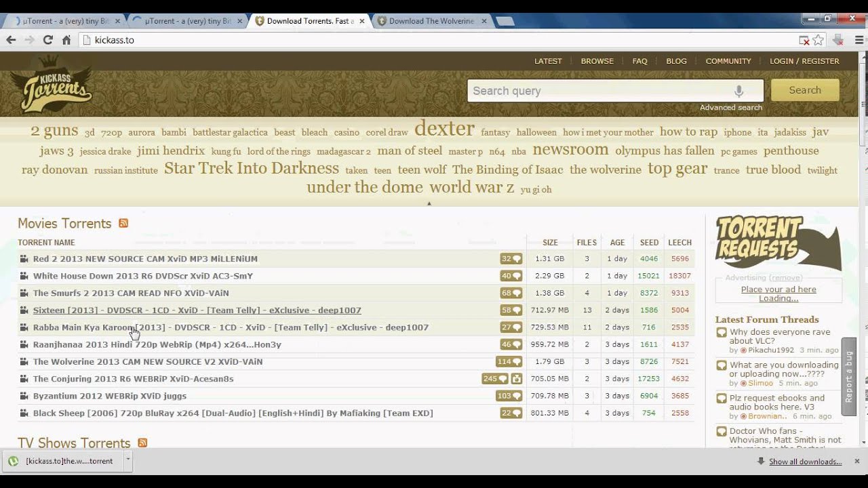Switch to the Download The Wolverine tab
The width and height of the screenshot is (868, 488).
(x=431, y=21)
